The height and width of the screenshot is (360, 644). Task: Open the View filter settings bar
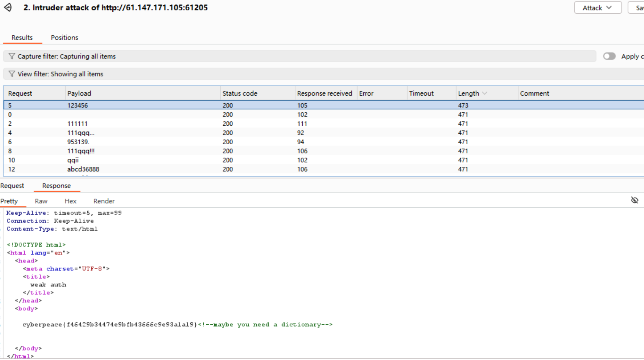click(x=324, y=74)
